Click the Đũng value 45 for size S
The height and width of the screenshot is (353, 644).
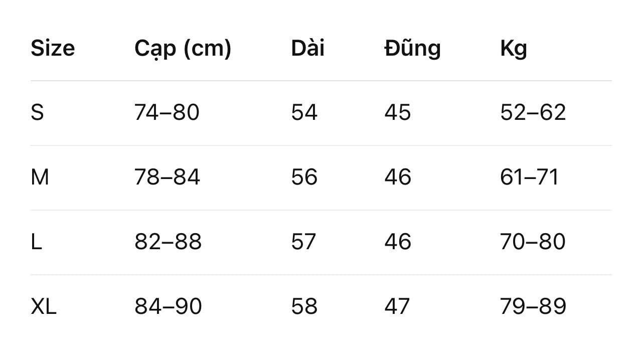pos(397,112)
